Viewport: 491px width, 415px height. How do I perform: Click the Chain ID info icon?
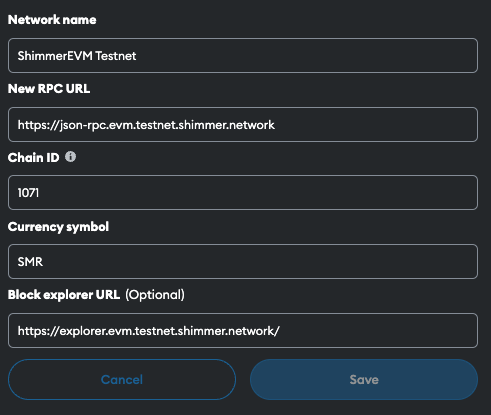tap(70, 157)
